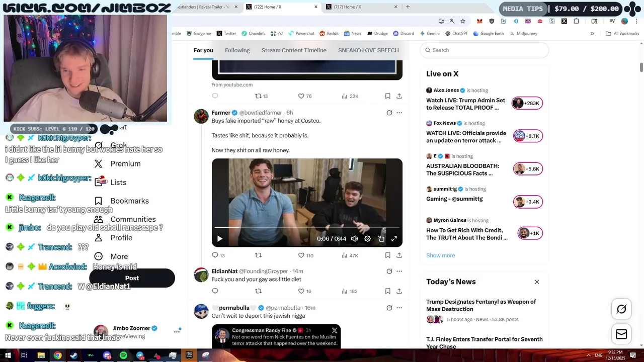644x362 pixels.
Task: Close the Today's News panel
Action: pyautogui.click(x=537, y=282)
